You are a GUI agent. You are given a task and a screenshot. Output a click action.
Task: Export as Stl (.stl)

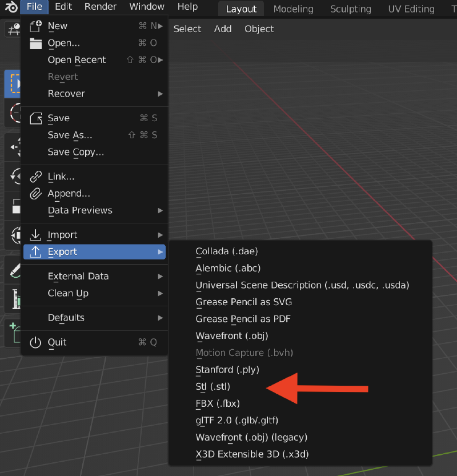click(300, 387)
